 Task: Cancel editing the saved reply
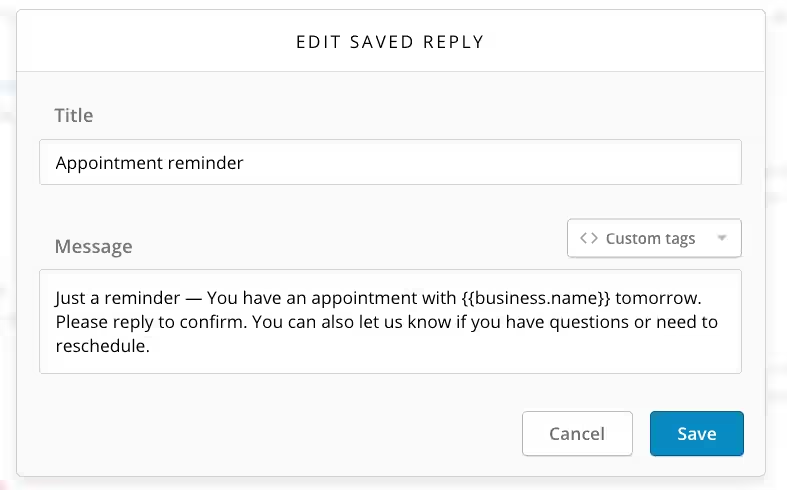(x=577, y=434)
